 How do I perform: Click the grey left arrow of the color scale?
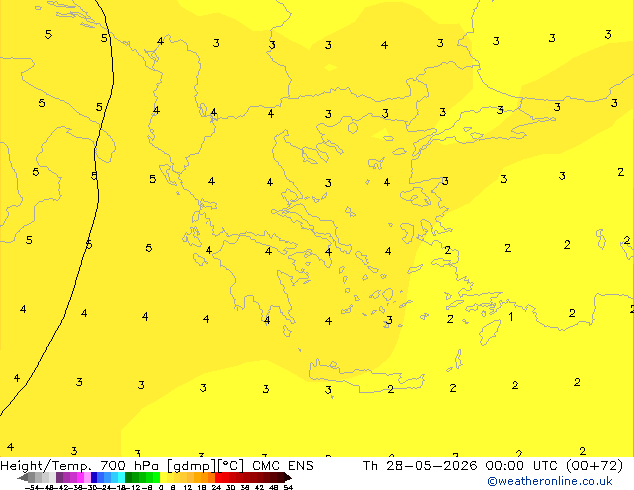point(23,477)
